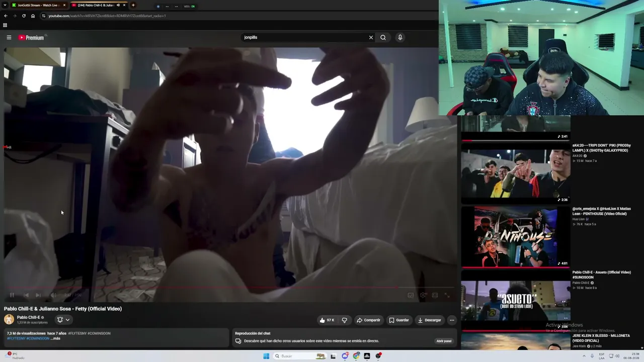Pause the video playback

[12, 295]
